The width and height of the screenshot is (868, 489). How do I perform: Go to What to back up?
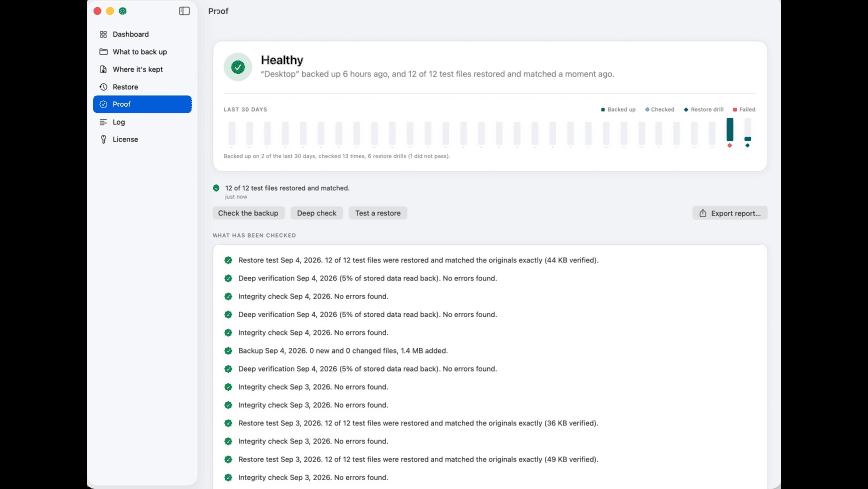142,52
